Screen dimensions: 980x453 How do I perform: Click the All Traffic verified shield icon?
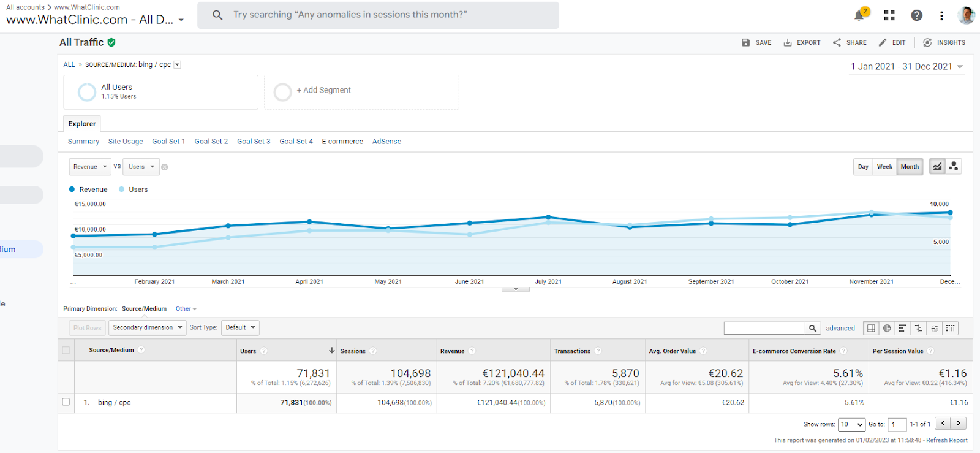(111, 42)
